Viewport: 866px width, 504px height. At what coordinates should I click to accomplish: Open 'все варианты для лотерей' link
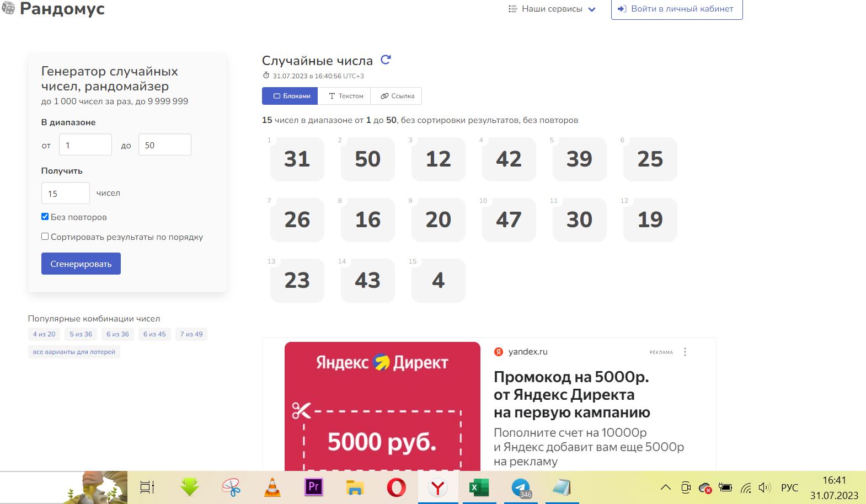pos(74,352)
